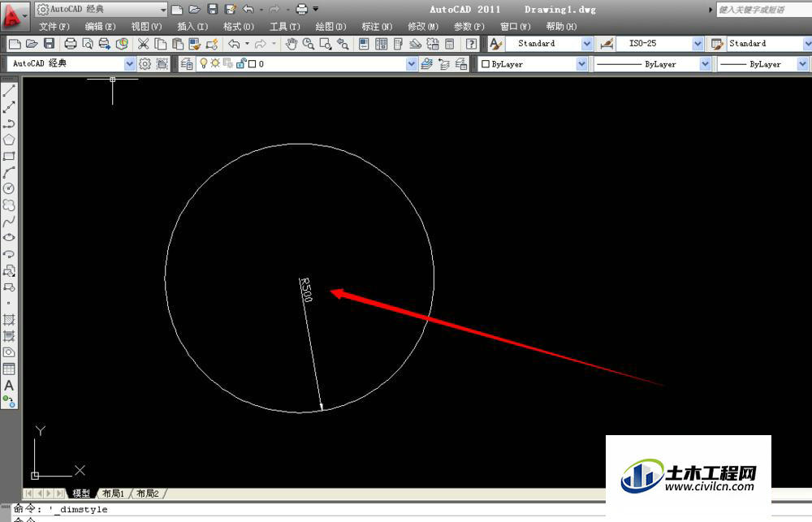Print the drawing via Plot icon

pos(71,44)
